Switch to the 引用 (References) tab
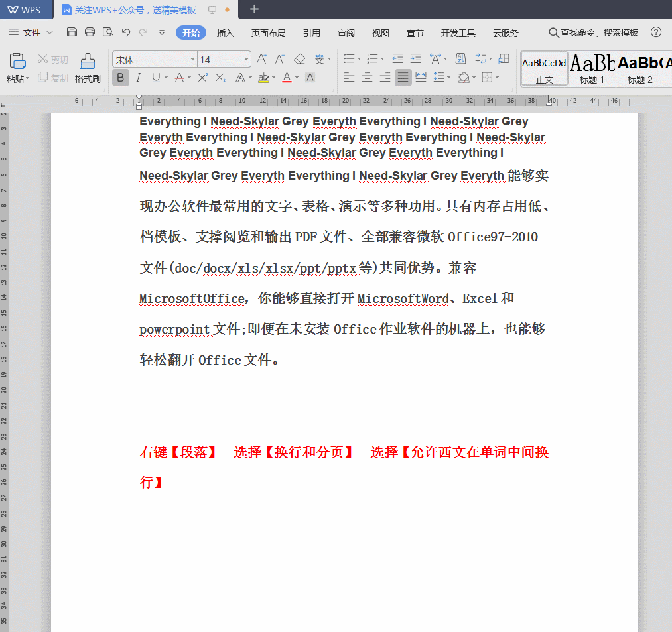Viewport: 672px width, 632px height. pyautogui.click(x=312, y=33)
